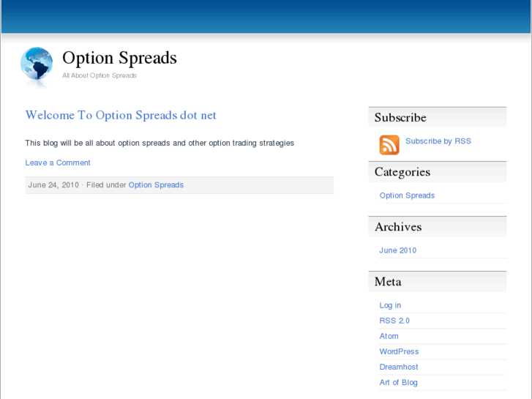This screenshot has height=399, width=532.
Task: Click the Leave a Comment link
Action: 58,163
